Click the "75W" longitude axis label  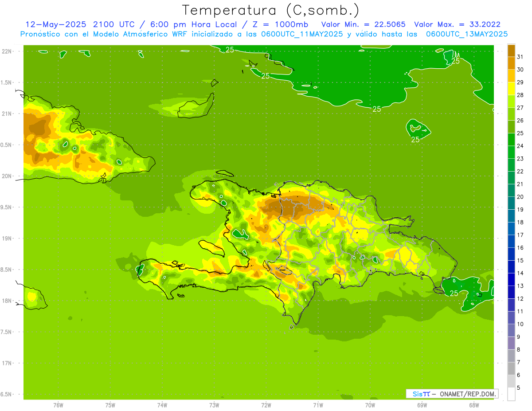pos(110,405)
